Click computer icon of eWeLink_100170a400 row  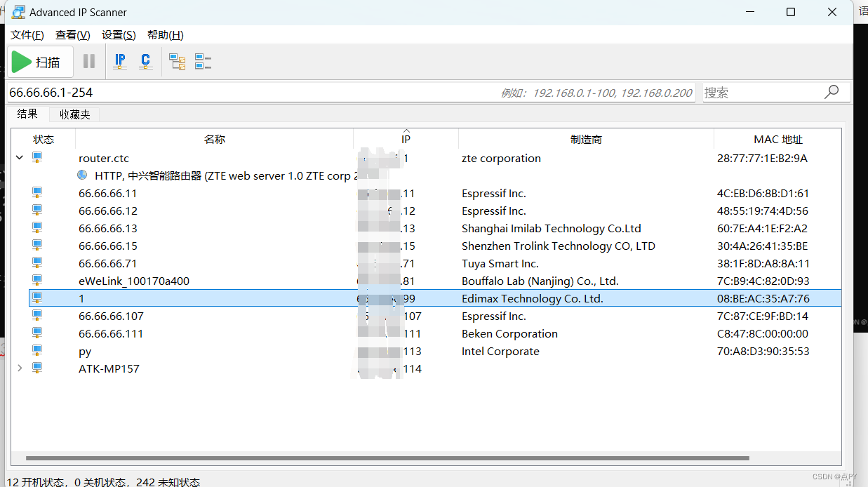tap(37, 281)
